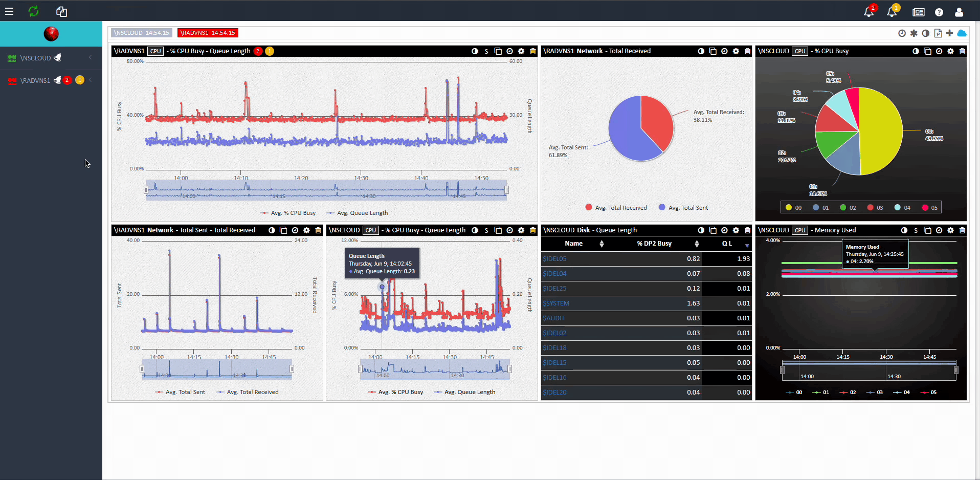Click the green refresh icon in top bar
980x480 pixels.
pos(34,11)
